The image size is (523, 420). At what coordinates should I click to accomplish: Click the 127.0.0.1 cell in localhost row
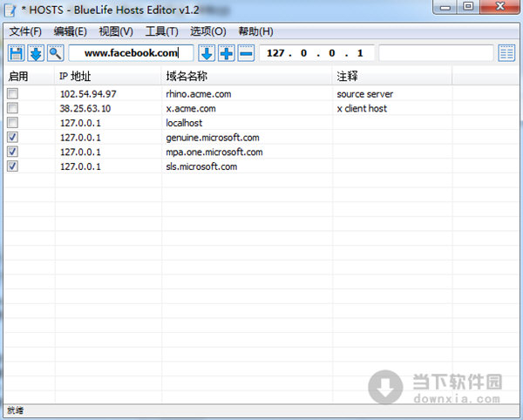tap(80, 123)
